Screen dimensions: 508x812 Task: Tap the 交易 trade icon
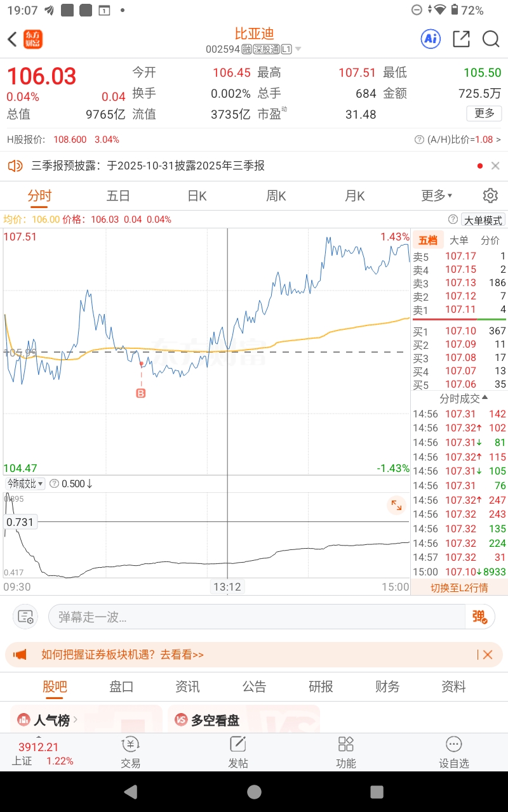pyautogui.click(x=131, y=752)
